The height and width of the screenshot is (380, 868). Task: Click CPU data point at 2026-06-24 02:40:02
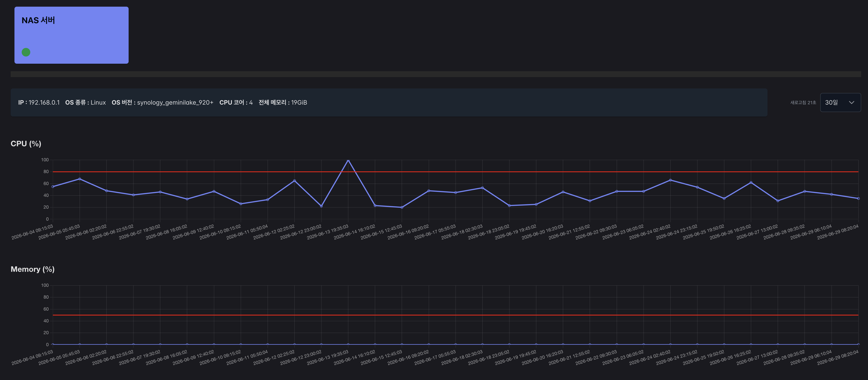(670, 180)
